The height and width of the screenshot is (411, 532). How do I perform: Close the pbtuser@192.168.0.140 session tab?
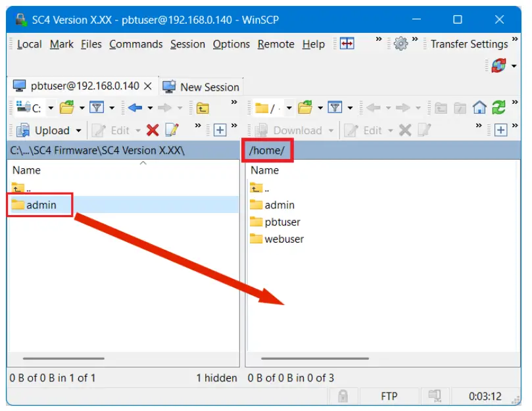[x=147, y=86]
